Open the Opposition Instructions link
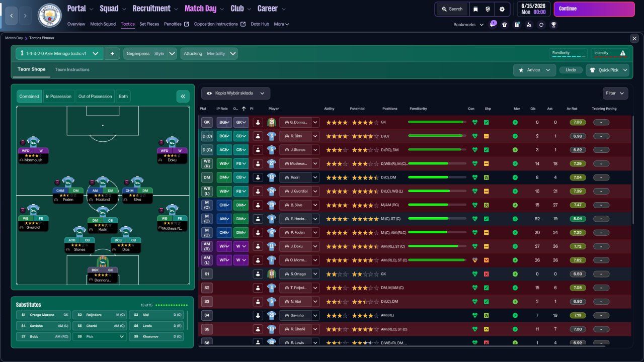644x362 pixels. 220,24
